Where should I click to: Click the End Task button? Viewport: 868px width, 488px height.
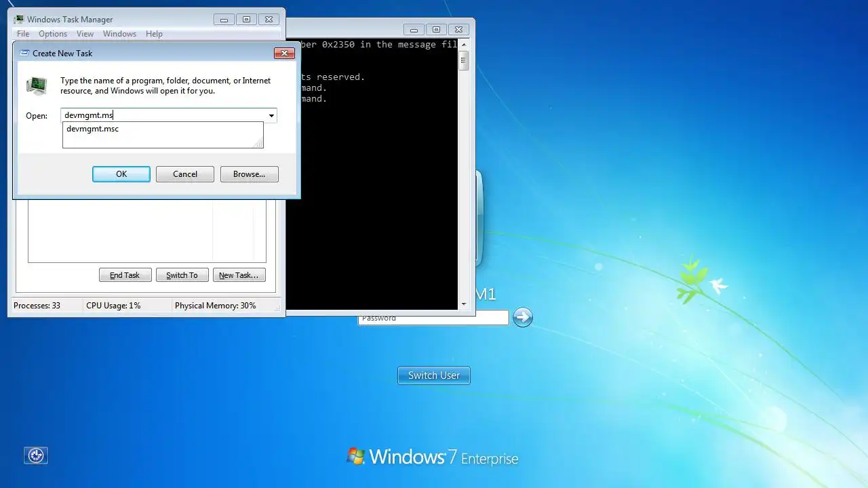[x=125, y=275]
